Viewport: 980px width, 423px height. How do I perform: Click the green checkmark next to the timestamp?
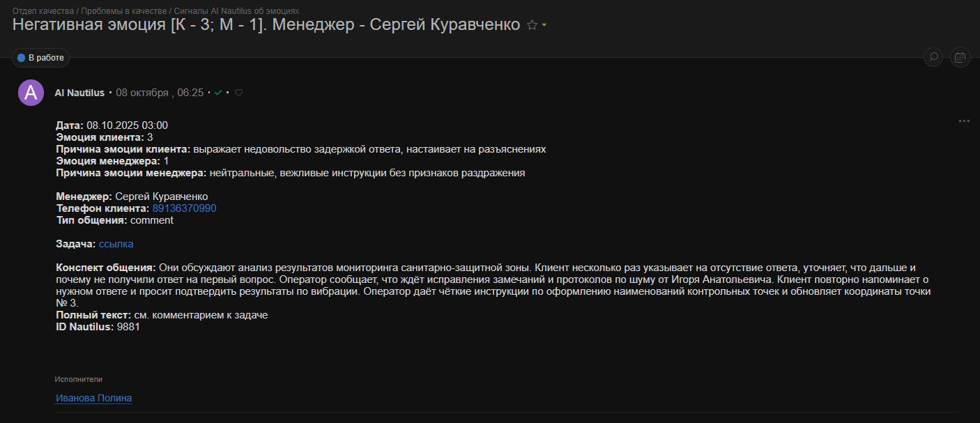click(217, 92)
